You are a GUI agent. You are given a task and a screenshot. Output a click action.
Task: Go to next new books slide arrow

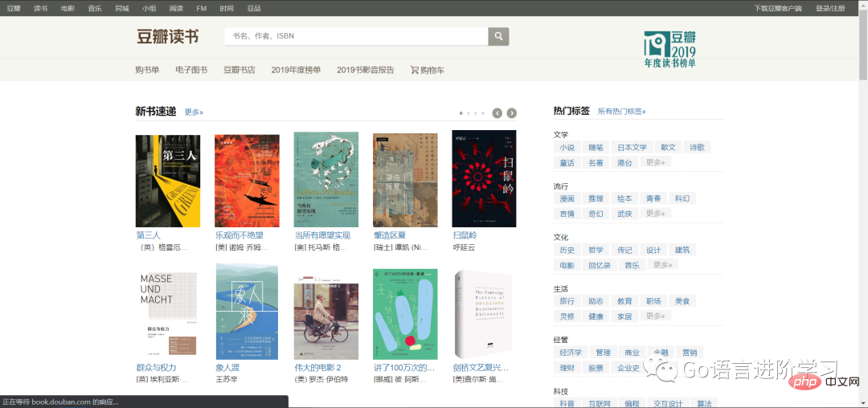pyautogui.click(x=512, y=113)
